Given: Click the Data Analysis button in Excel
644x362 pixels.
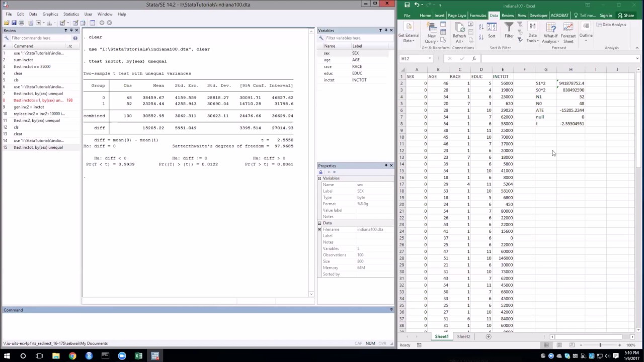Looking at the screenshot, I should [x=612, y=25].
